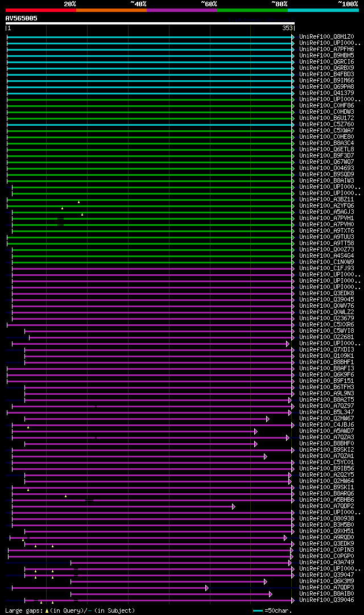The image size is (364, 615).
Task: Open hit UniRef100_B9HBH5
Action: [x=326, y=56]
